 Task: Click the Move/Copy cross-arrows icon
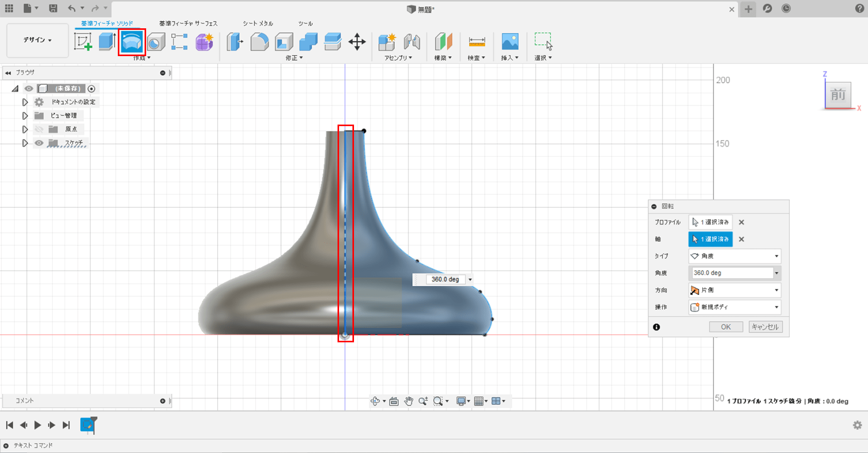click(x=357, y=42)
